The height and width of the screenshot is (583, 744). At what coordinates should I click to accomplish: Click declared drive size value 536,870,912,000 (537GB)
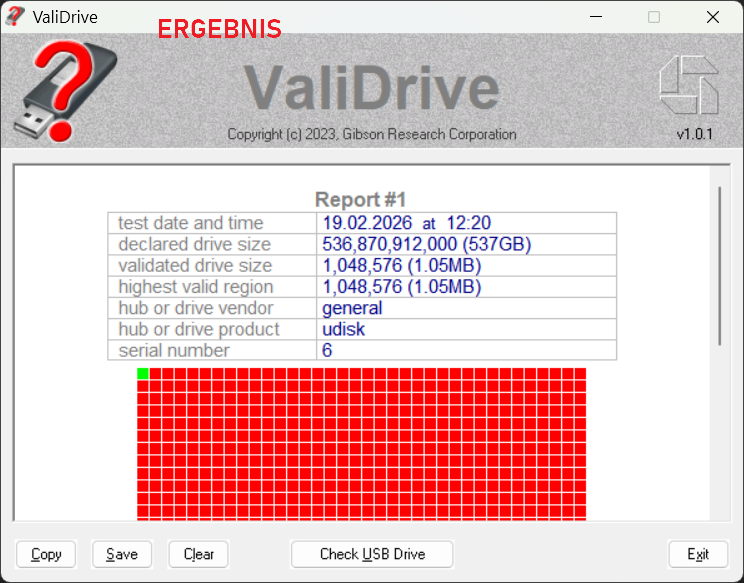427,244
